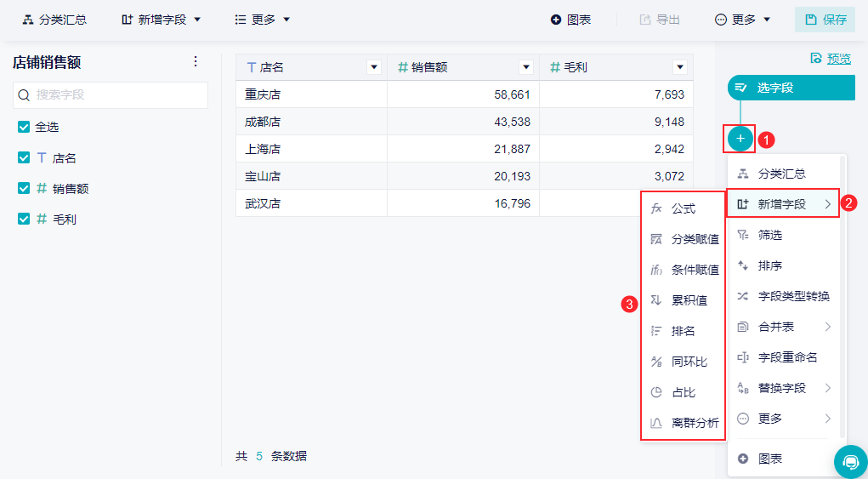
Task: Uncheck the 全选 checkbox
Action: click(x=24, y=127)
